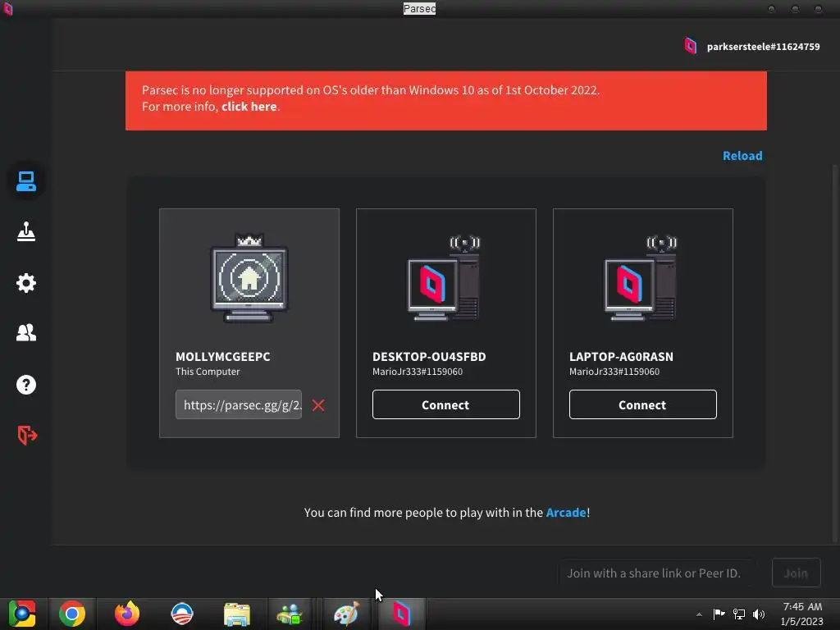Open the Help question mark icon
This screenshot has width=840, height=630.
25,385
